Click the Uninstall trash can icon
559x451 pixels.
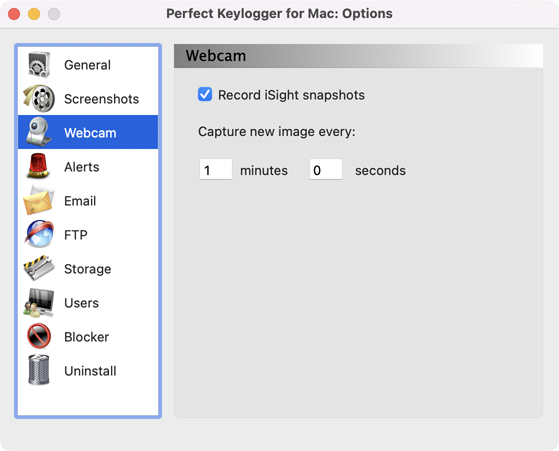click(39, 370)
